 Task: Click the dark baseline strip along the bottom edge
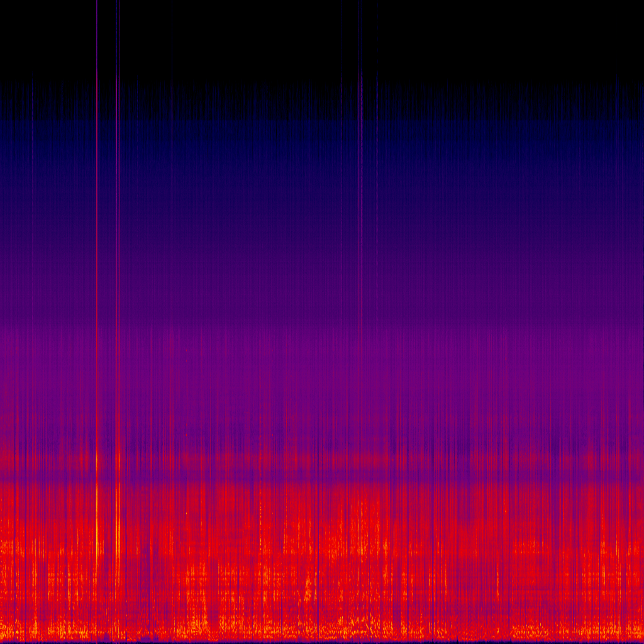(x=322, y=642)
